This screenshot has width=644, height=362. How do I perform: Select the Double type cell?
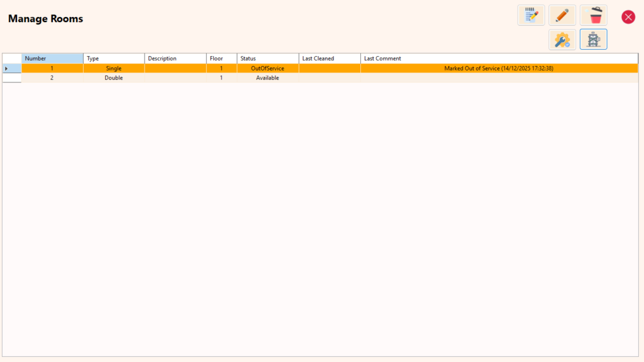point(114,78)
